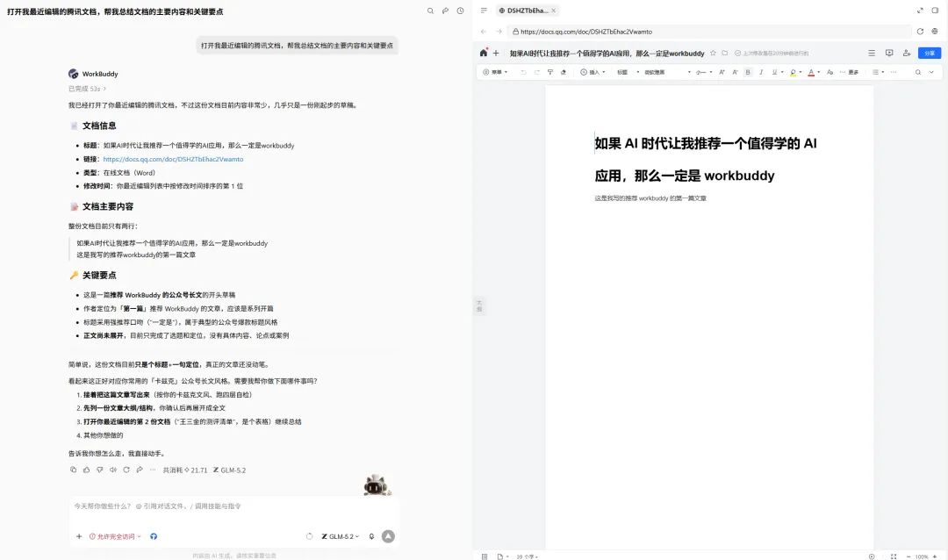
Task: Share the conversation from chat header
Action: [x=446, y=11]
